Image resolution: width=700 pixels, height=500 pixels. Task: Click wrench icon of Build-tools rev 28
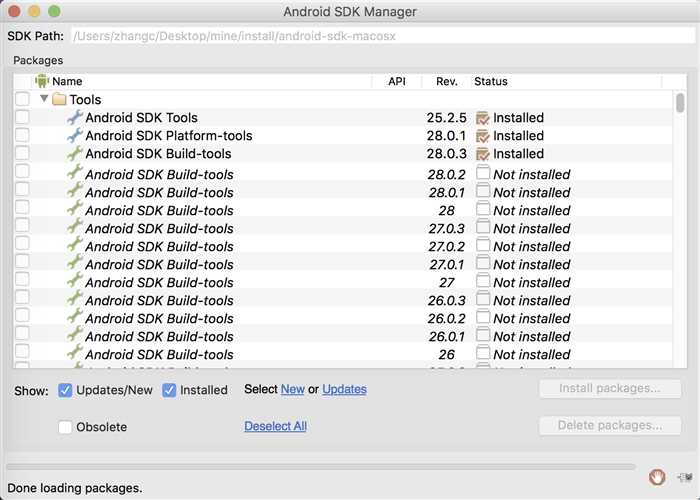coord(75,208)
